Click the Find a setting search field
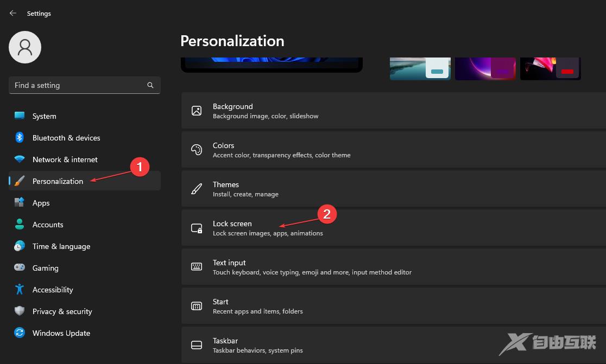606x364 pixels. [76, 85]
